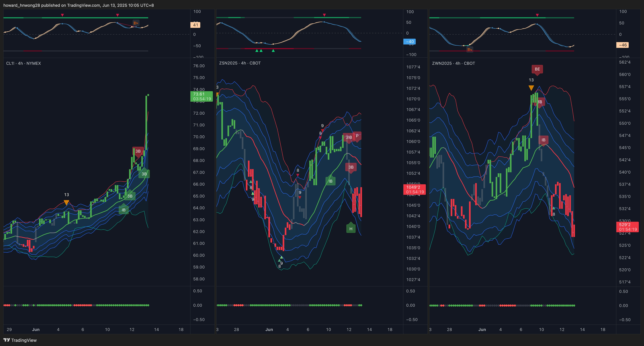The image size is (644, 346).
Task: Click the 73.61 current price label
Action: [x=201, y=96]
